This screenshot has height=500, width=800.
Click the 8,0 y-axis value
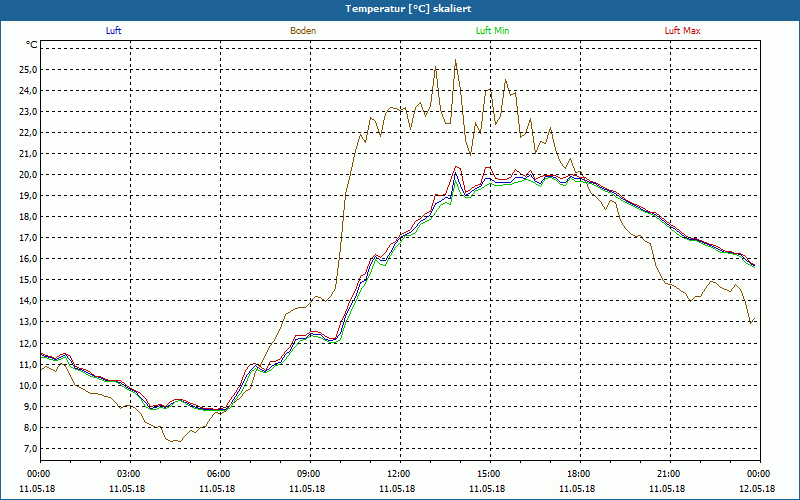[30, 428]
